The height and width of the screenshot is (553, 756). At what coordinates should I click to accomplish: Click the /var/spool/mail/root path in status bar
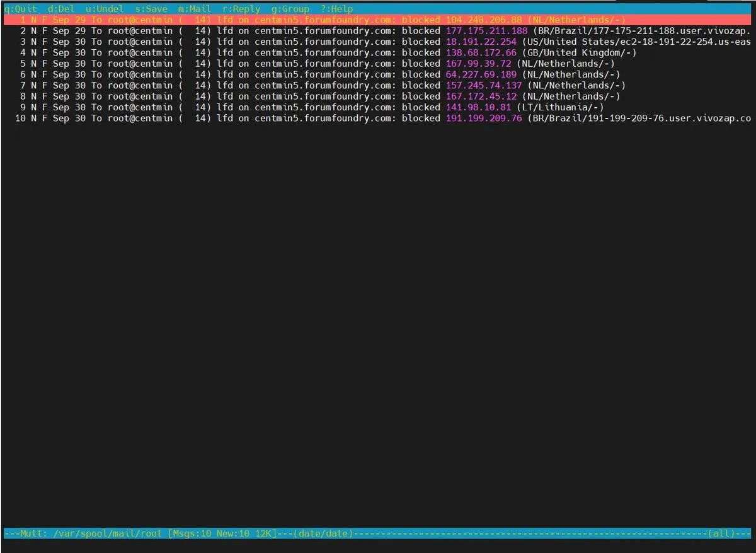(x=107, y=533)
